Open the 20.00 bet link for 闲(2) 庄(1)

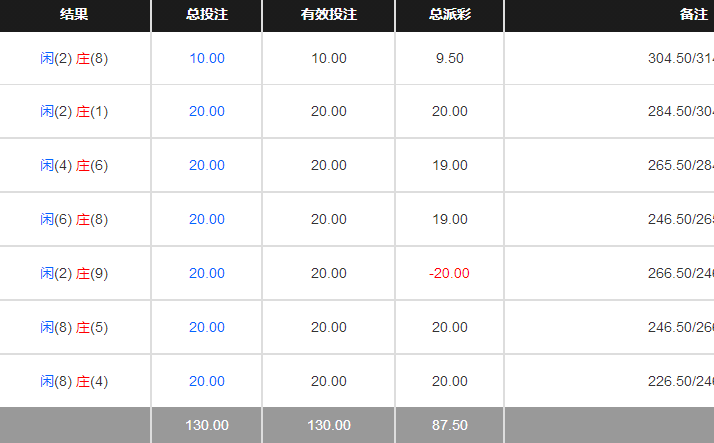207,111
